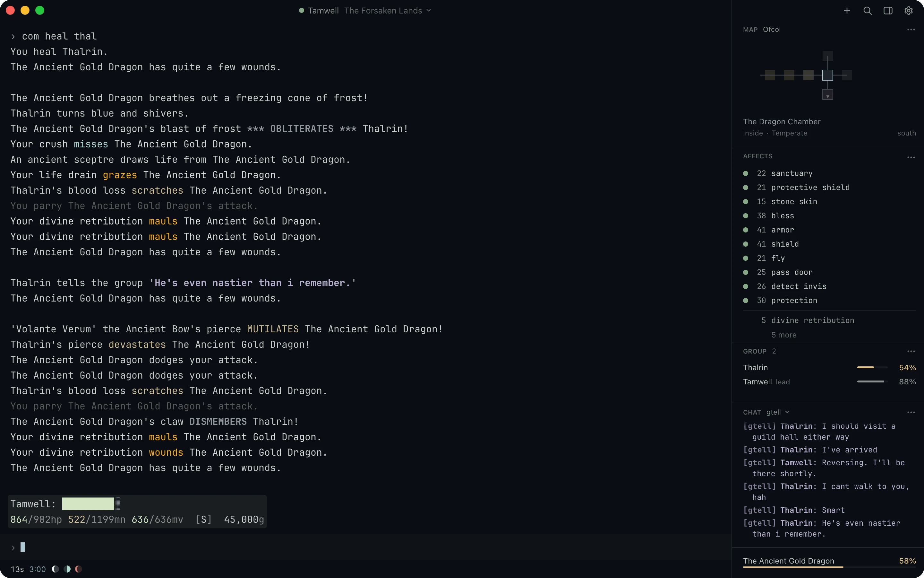The image size is (924, 578).
Task: Click the 'Ofcol' map area name
Action: coord(772,30)
